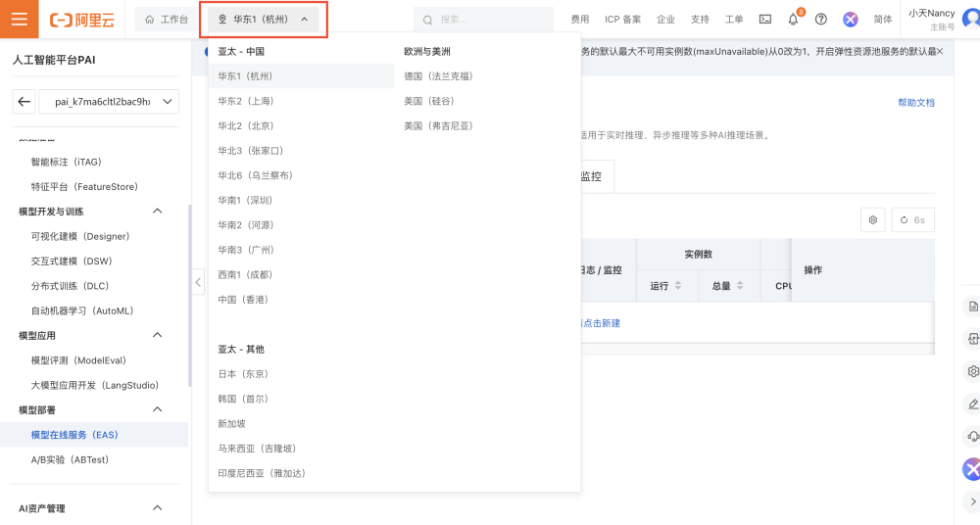Open the 工作台 workbench home button
The height and width of the screenshot is (525, 980).
[x=167, y=20]
